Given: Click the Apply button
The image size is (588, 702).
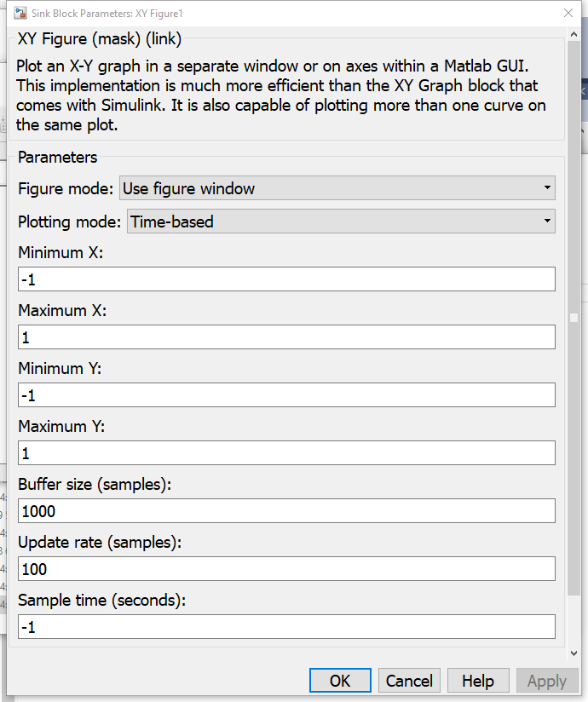Looking at the screenshot, I should pos(546,681).
